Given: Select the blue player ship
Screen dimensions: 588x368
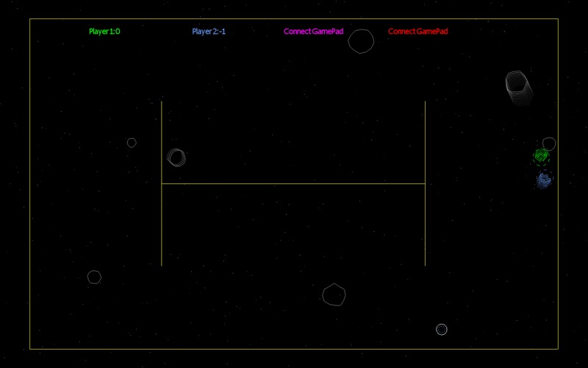Looking at the screenshot, I should [x=544, y=180].
